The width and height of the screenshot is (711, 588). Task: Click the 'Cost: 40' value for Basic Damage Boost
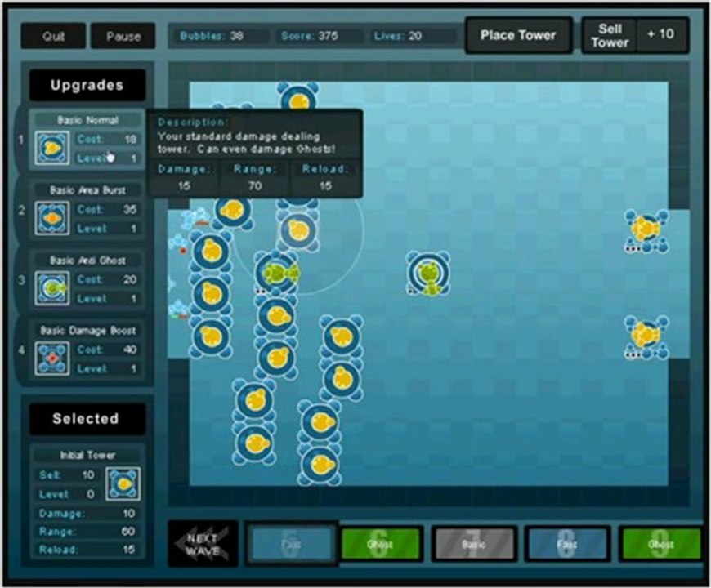coord(106,350)
